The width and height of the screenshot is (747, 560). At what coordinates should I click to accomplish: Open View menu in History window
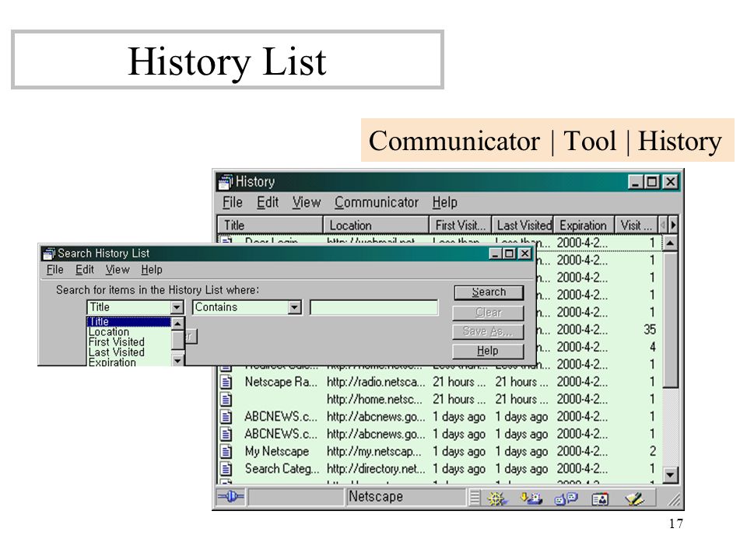click(x=307, y=202)
